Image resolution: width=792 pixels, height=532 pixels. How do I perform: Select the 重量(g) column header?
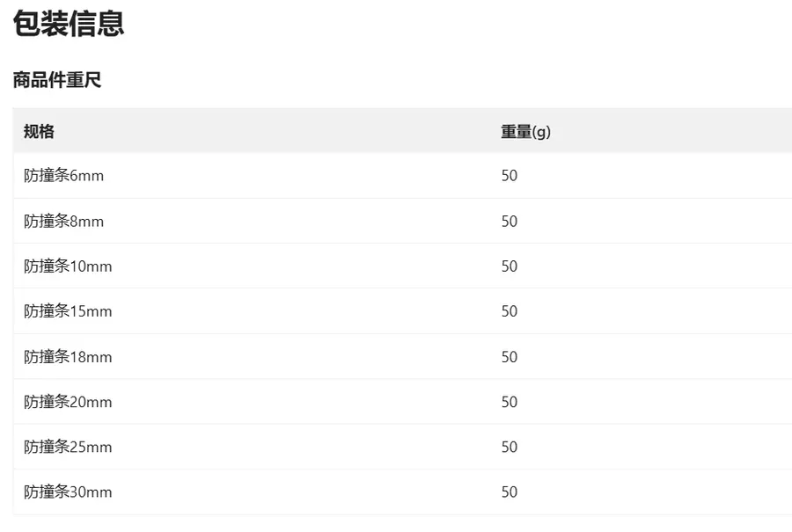pos(525,131)
